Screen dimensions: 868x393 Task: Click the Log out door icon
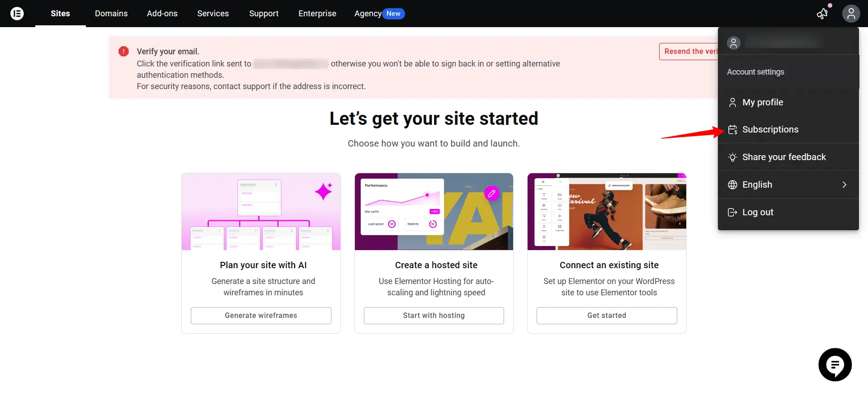coord(732,212)
